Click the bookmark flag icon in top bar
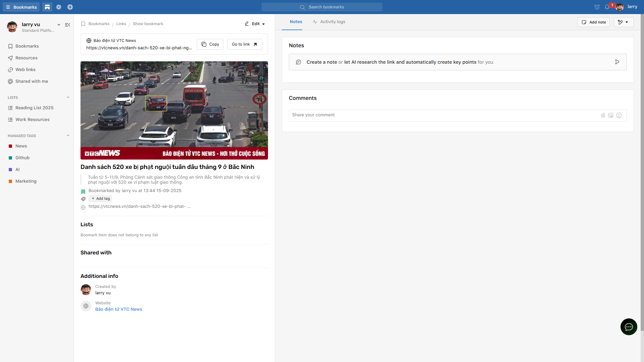 pos(47,7)
